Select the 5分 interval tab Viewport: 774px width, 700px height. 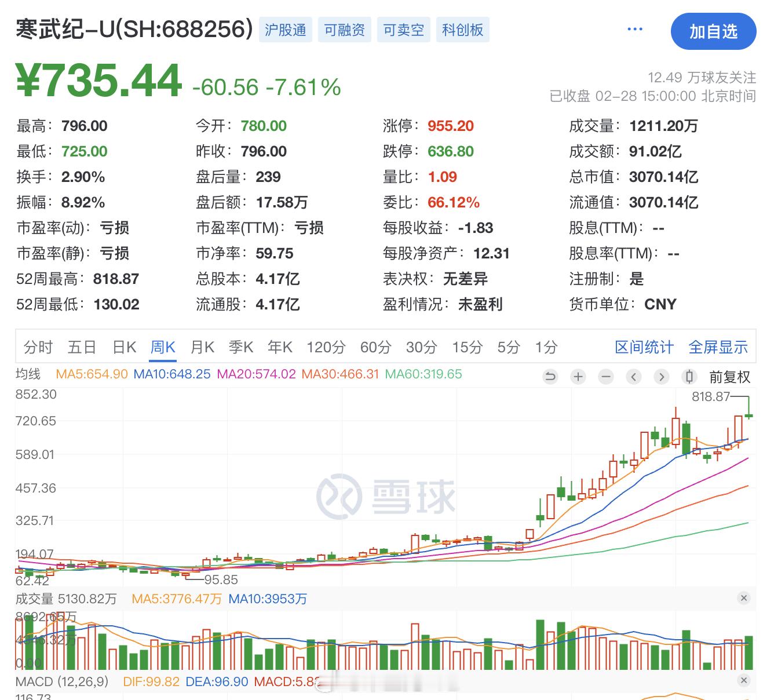tap(509, 347)
